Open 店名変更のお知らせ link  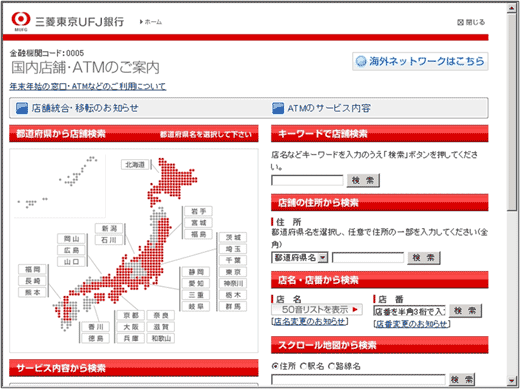(x=310, y=321)
